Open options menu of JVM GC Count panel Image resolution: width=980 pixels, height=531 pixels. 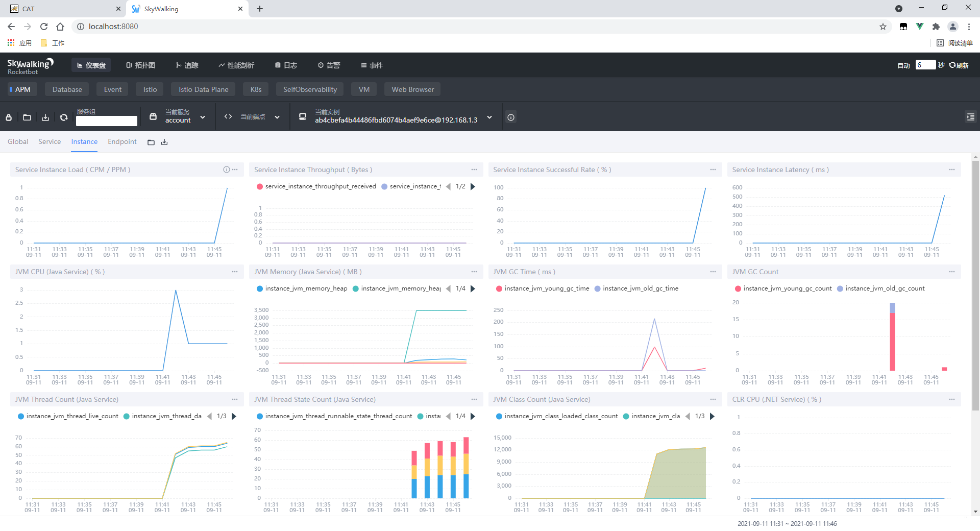click(x=952, y=272)
